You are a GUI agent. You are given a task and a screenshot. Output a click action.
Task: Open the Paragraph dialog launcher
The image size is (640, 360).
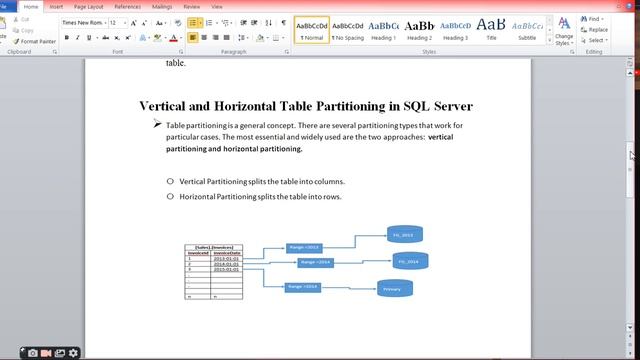287,52
